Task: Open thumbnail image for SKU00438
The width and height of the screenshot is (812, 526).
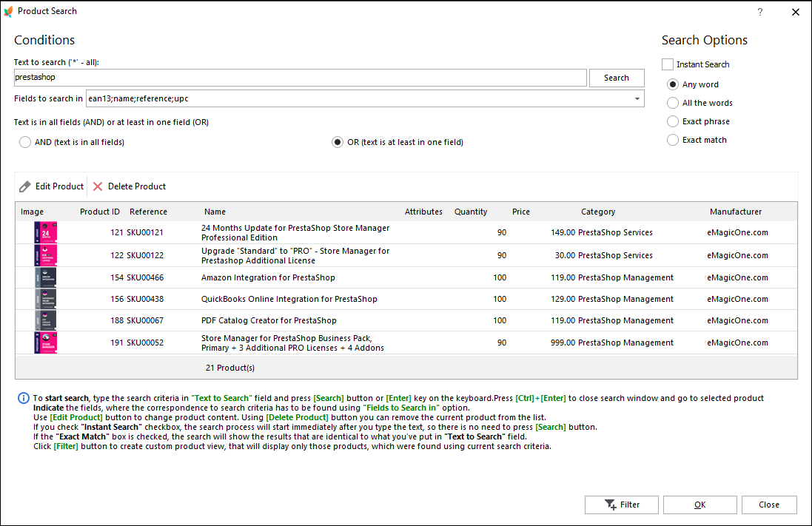Action: point(46,299)
